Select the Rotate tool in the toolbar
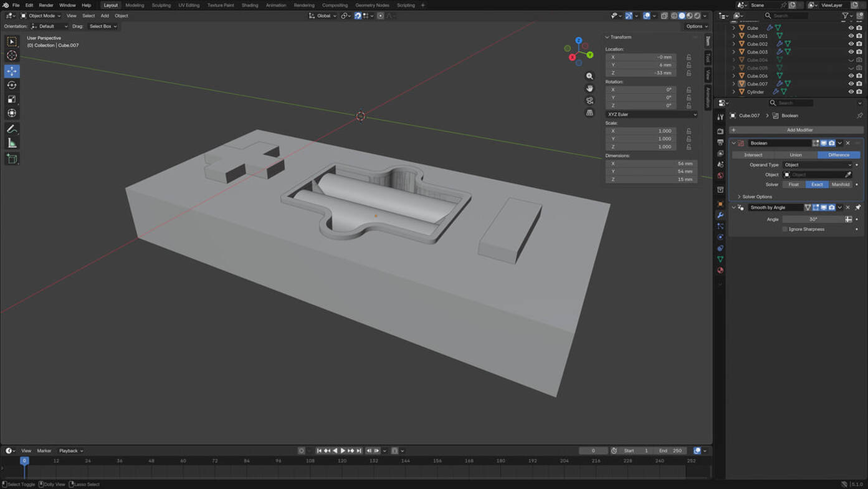 point(12,85)
